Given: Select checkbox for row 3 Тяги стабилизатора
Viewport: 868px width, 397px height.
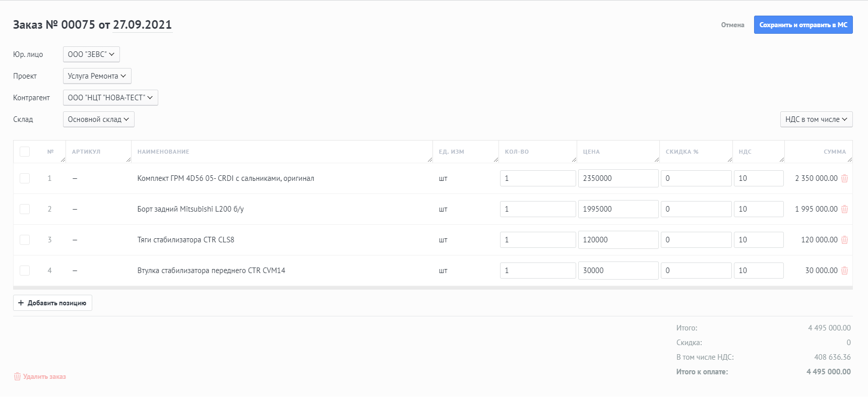Looking at the screenshot, I should 25,240.
